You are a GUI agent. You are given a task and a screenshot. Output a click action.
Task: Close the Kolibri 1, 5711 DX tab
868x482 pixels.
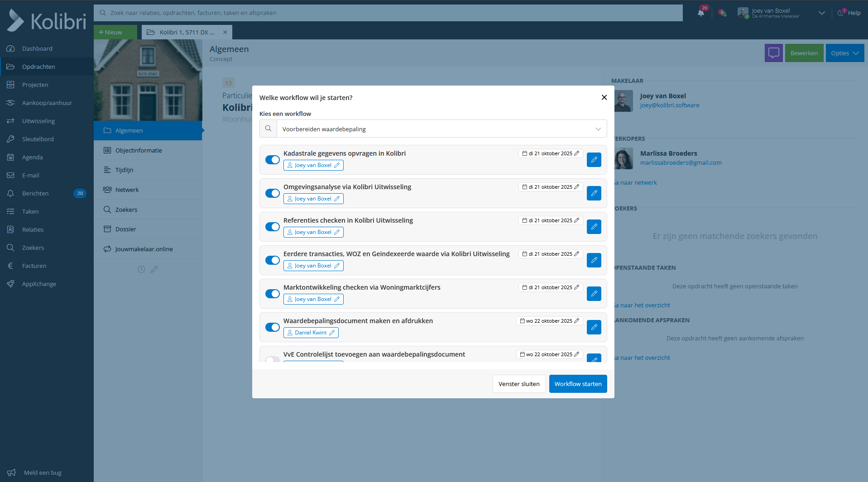click(225, 32)
